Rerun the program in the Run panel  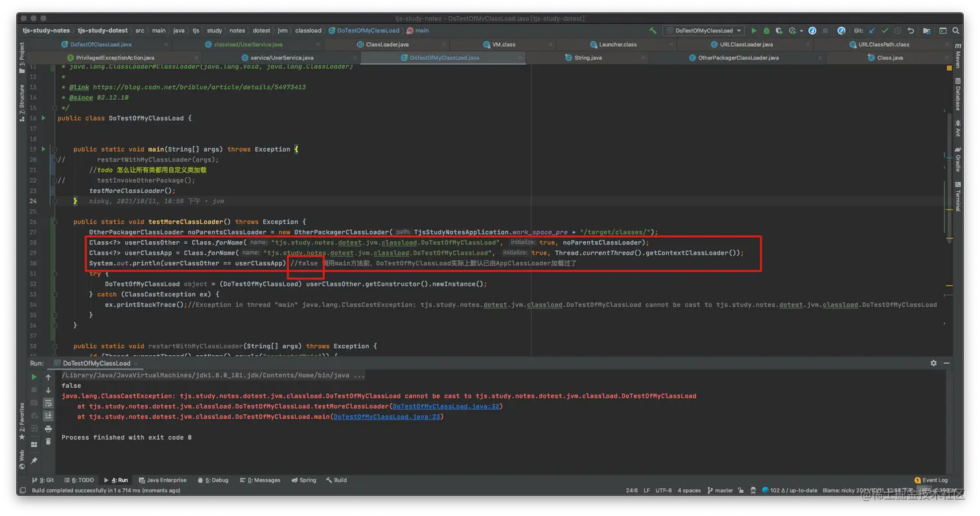(34, 377)
